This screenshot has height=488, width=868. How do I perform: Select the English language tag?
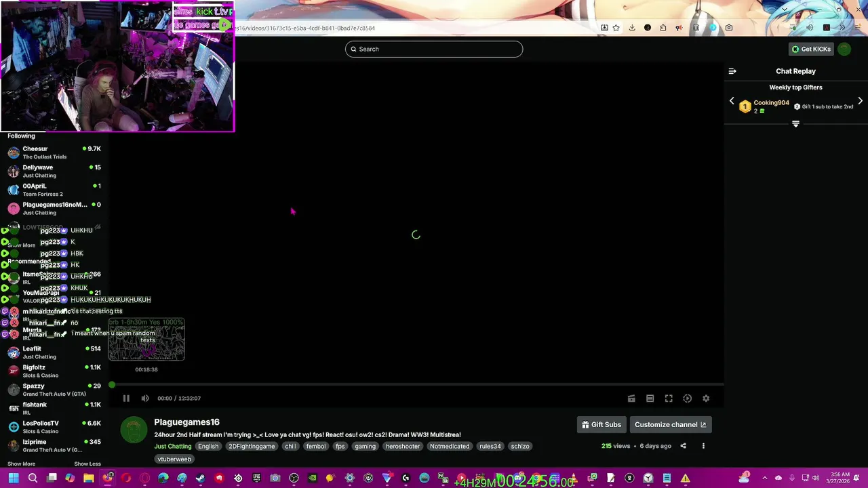(x=208, y=447)
